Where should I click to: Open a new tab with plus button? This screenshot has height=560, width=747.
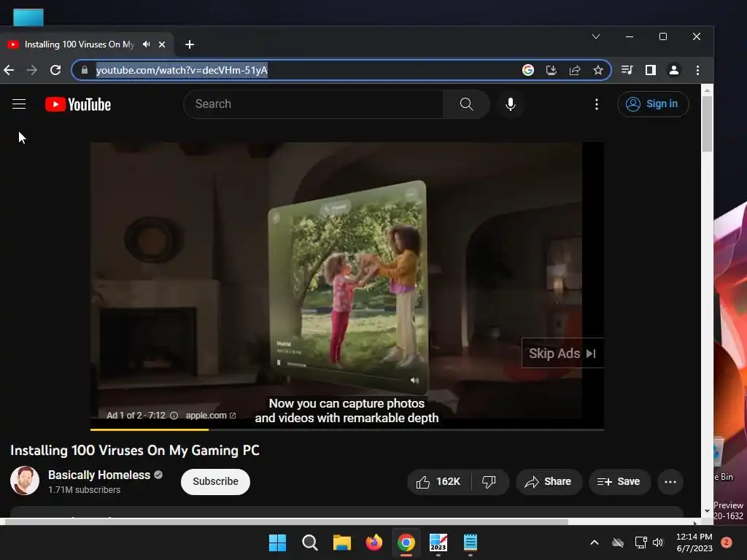click(x=189, y=44)
